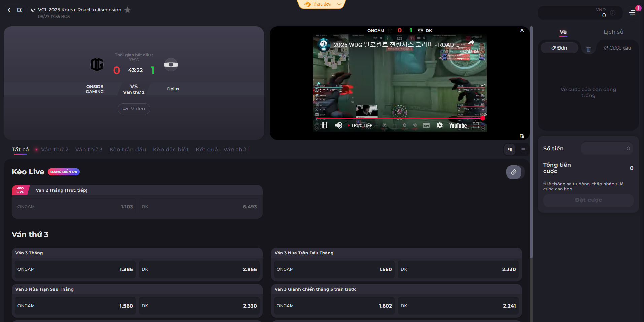Select the Đơn single bet mode

[x=559, y=48]
